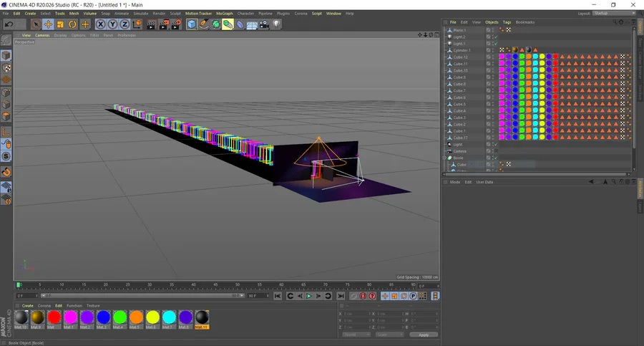Open Object Manager Objects menu
Screen dimensions: 644x346
click(492, 22)
